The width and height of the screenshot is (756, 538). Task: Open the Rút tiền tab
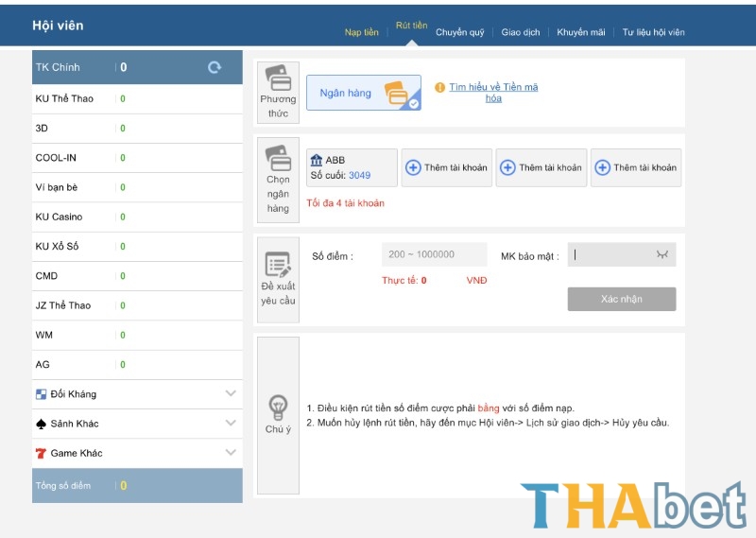[x=411, y=26]
